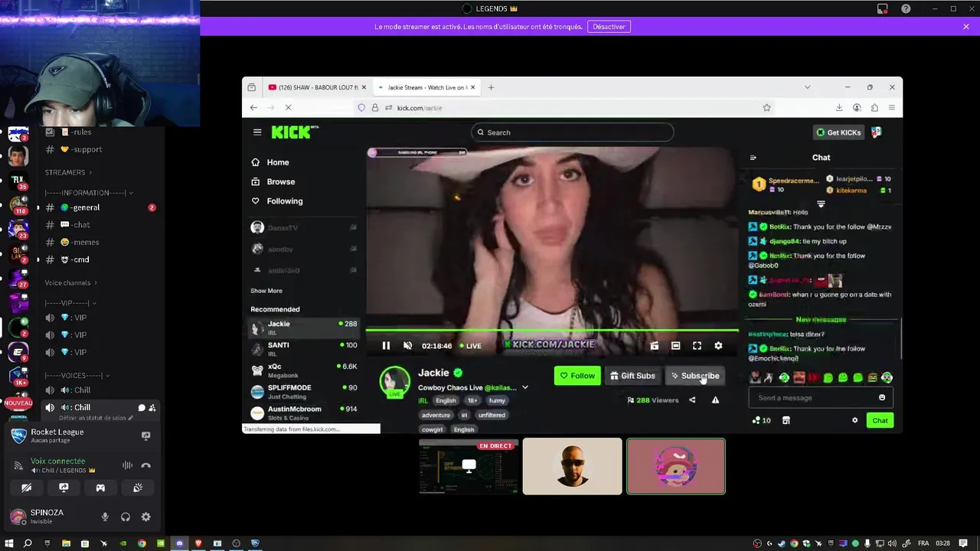Send message with Chat button

880,420
